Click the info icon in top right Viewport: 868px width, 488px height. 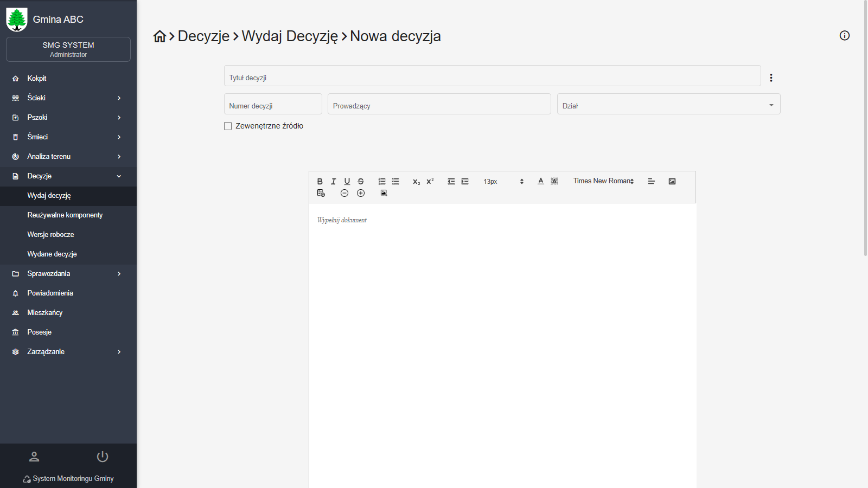(x=845, y=36)
